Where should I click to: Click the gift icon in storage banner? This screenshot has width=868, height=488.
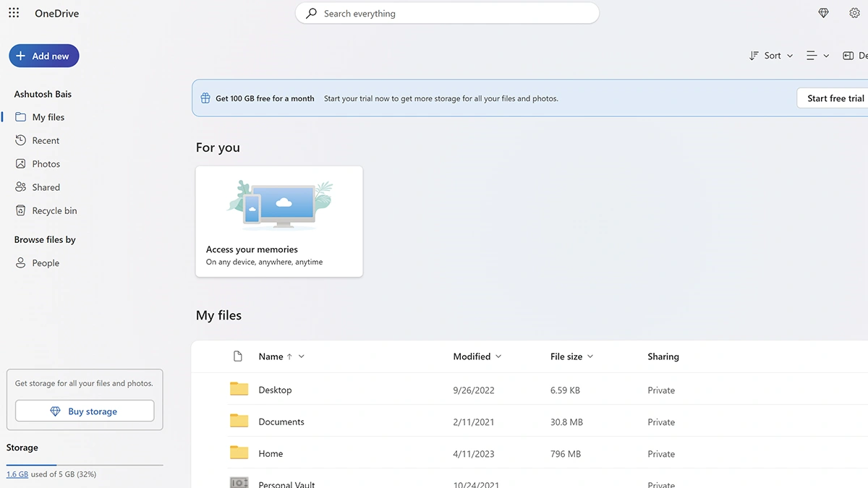[x=205, y=98]
